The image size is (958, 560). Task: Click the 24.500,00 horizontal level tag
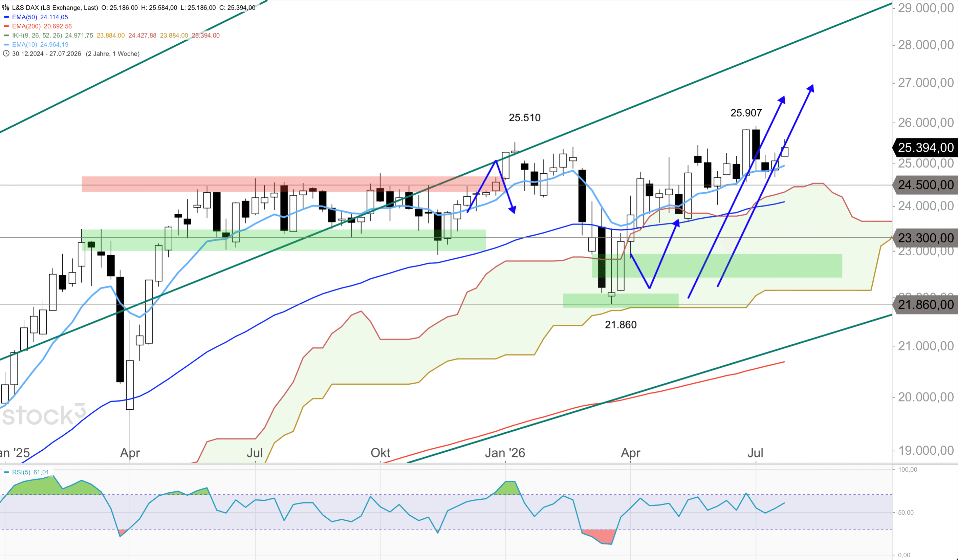(x=925, y=185)
